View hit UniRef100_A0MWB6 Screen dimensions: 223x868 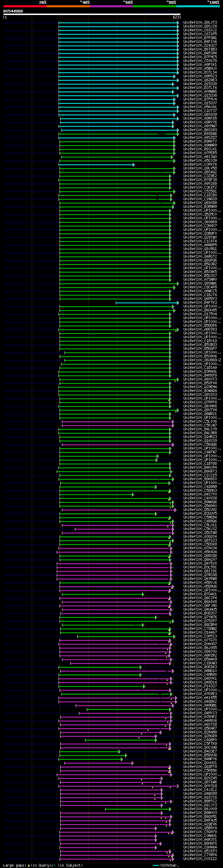[x=200, y=92]
